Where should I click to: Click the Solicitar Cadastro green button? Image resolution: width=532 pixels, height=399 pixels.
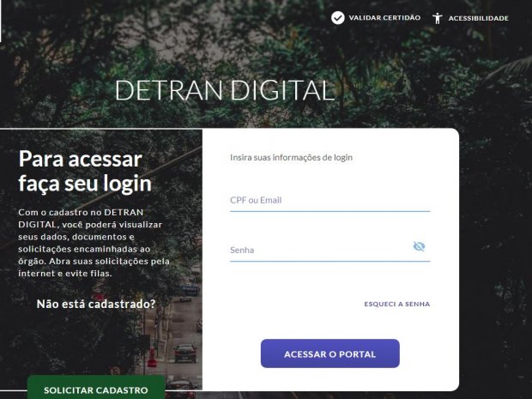96,389
